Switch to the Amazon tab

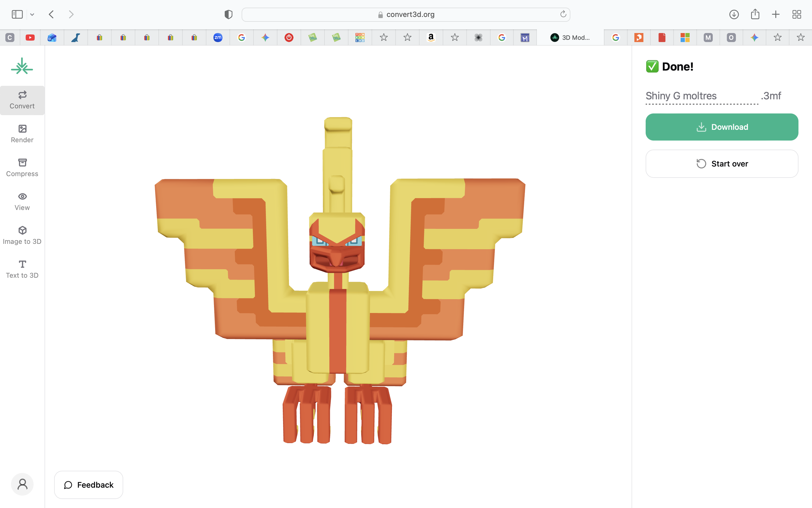tap(431, 38)
